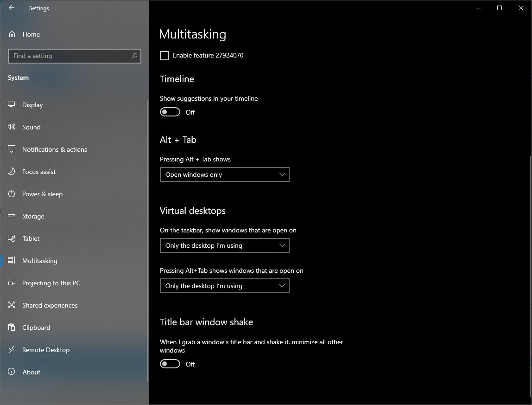Screen dimensions: 532x405
Task: Turn on Title bar window shake toggle
Action: pos(170,364)
